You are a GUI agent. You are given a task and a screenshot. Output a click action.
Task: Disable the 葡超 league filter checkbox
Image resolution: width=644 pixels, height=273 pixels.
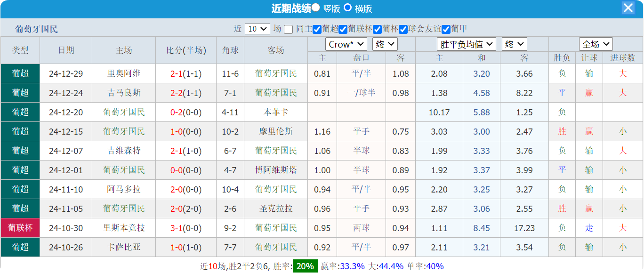click(317, 29)
